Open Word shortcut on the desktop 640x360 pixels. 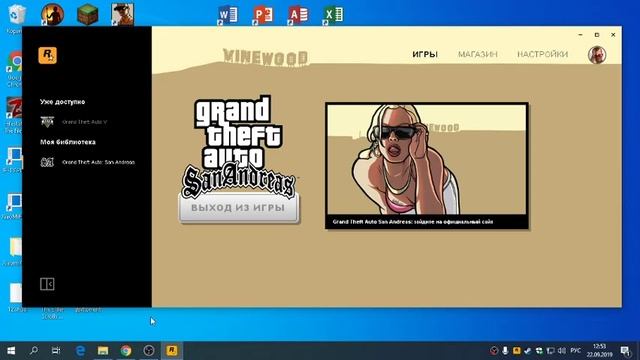click(228, 15)
